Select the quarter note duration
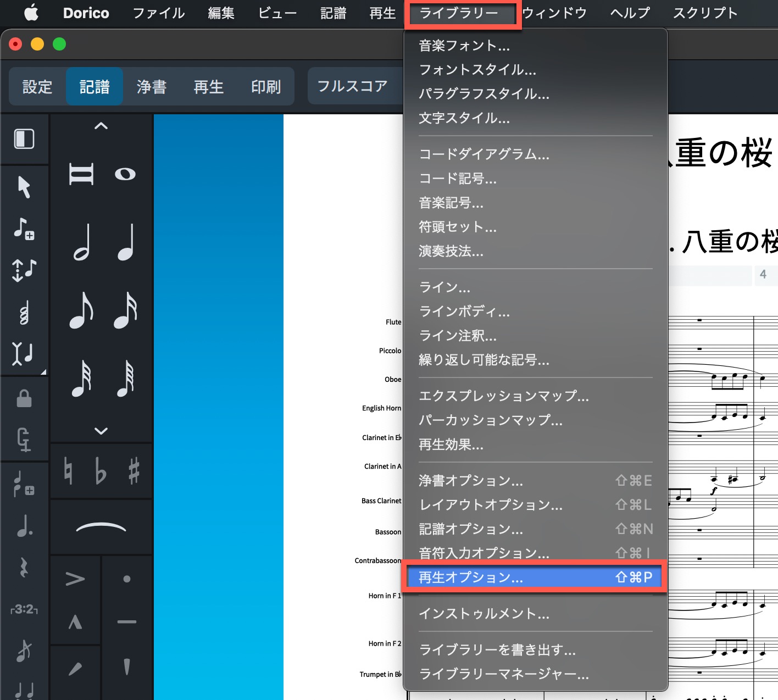 125,242
